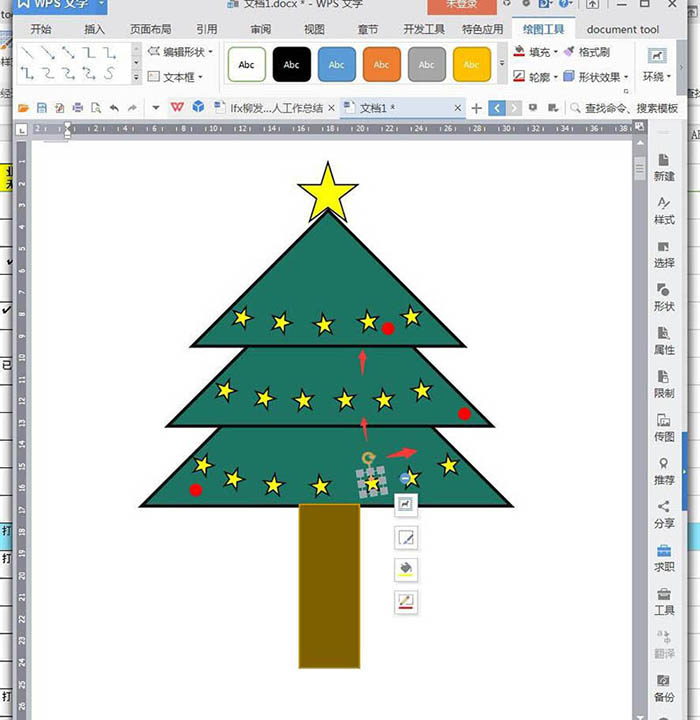The width and height of the screenshot is (700, 720).
Task: Open 形状 panel in the sidebar
Action: pyautogui.click(x=664, y=298)
